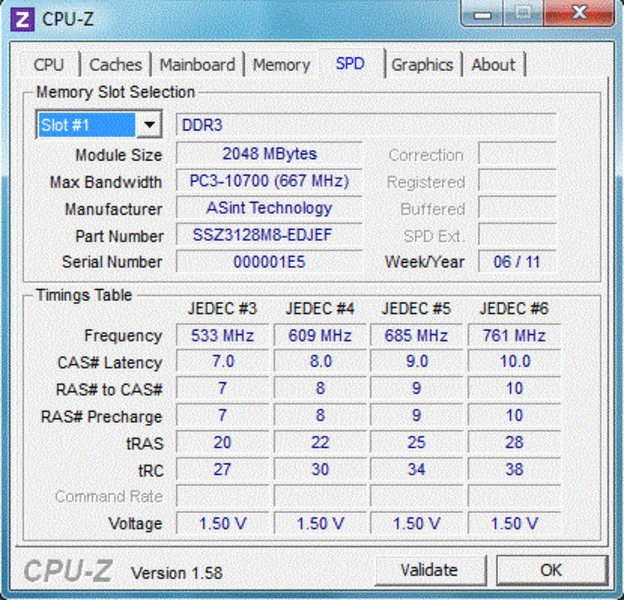This screenshot has width=624, height=600.
Task: Click the tRC value 30
Action: pyautogui.click(x=320, y=469)
